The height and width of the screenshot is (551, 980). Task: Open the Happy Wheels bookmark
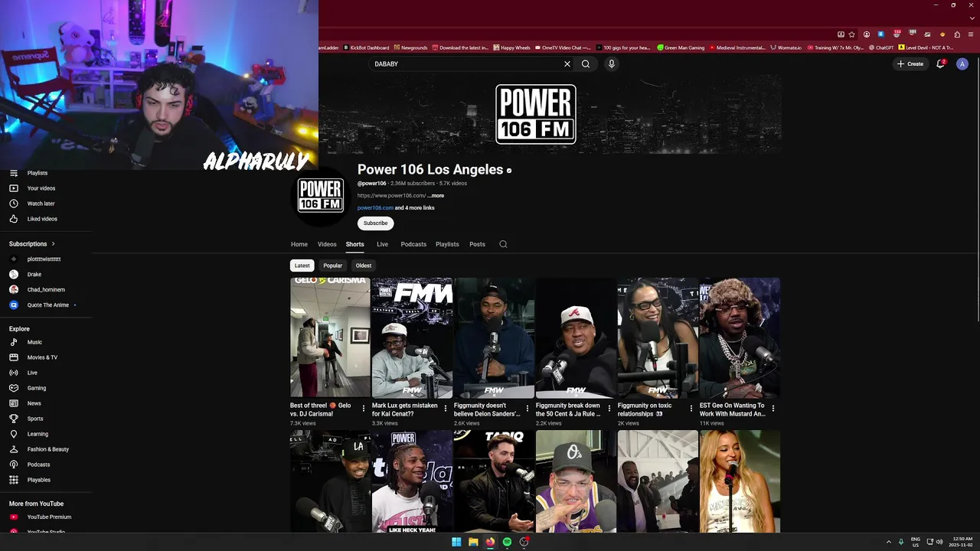[x=511, y=47]
